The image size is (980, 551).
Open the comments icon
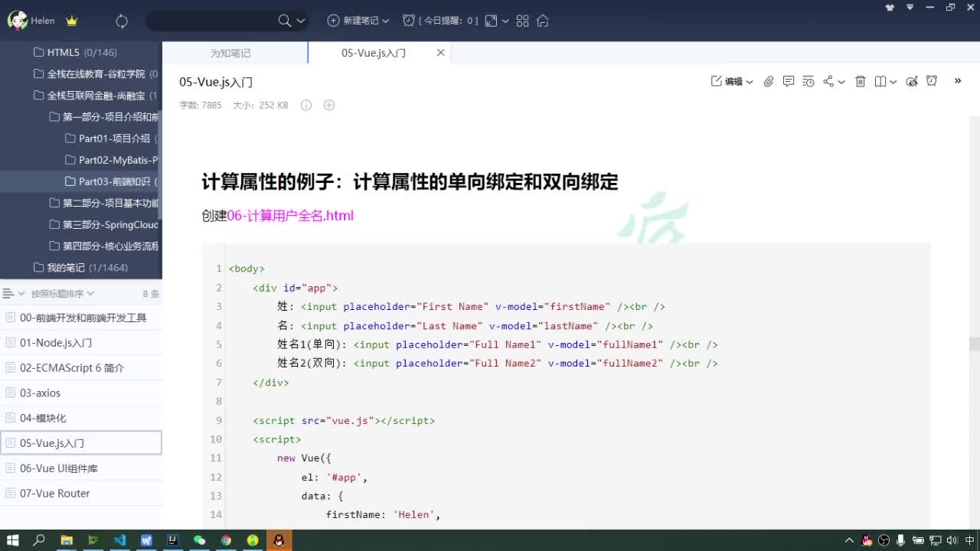789,81
